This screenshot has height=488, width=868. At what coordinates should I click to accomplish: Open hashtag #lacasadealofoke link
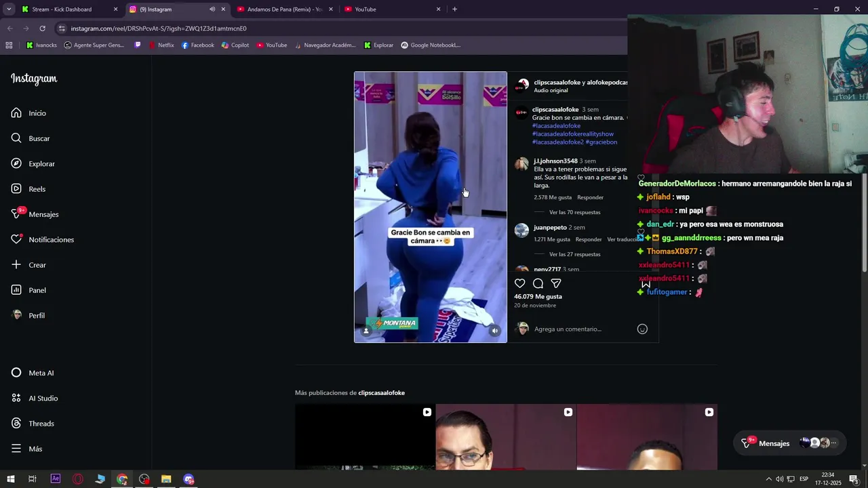556,125
